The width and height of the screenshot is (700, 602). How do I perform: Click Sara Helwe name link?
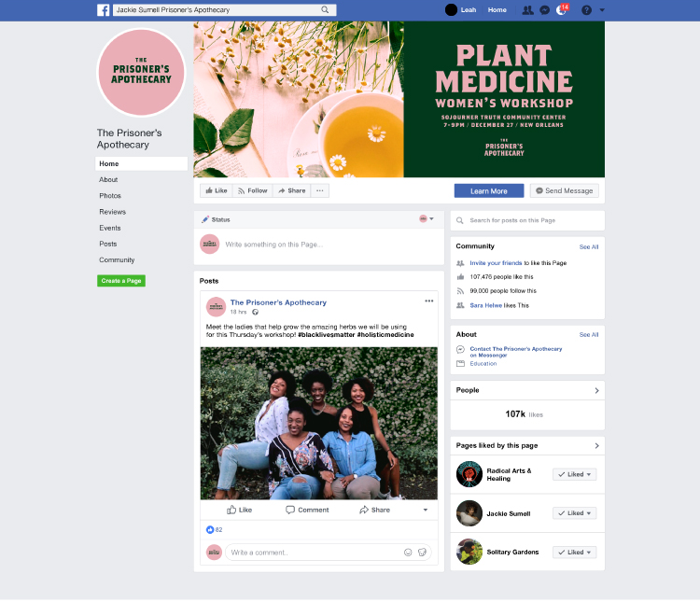485,305
